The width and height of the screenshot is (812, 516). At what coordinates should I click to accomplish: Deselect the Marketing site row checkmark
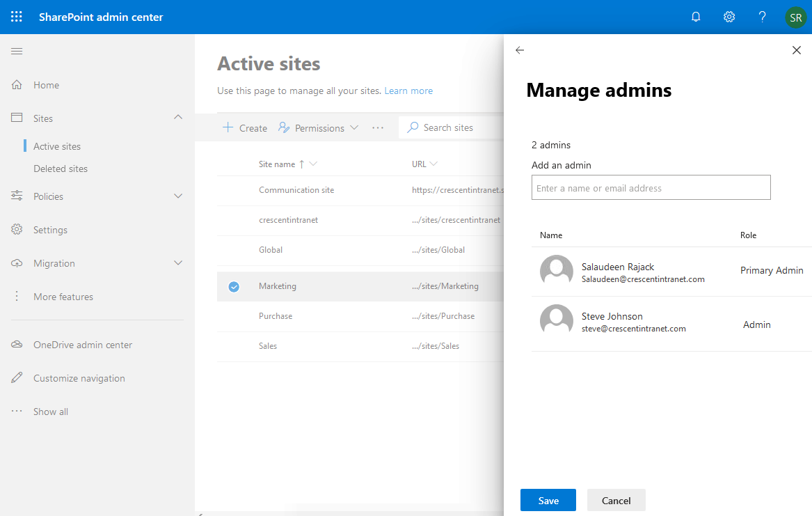click(x=234, y=286)
